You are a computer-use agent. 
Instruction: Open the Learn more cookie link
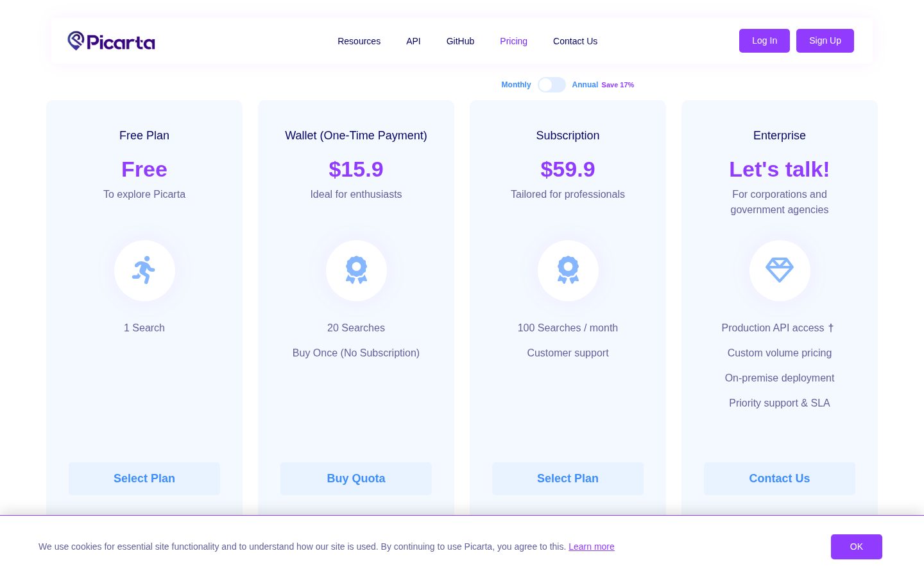tap(592, 547)
